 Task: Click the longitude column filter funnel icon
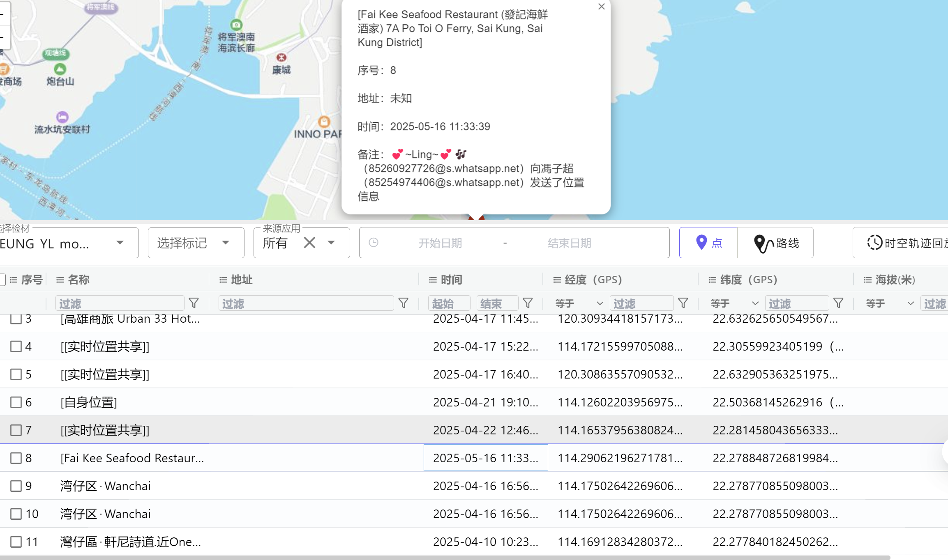[683, 303]
